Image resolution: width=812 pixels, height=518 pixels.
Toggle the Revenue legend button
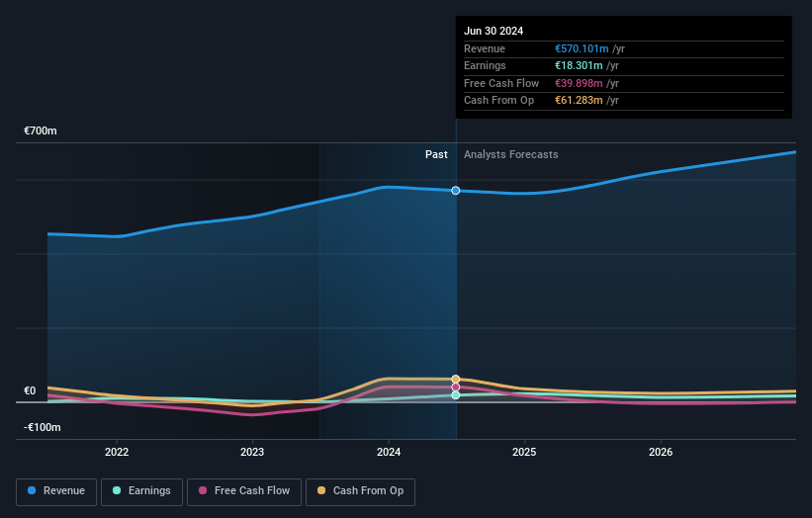pyautogui.click(x=56, y=491)
